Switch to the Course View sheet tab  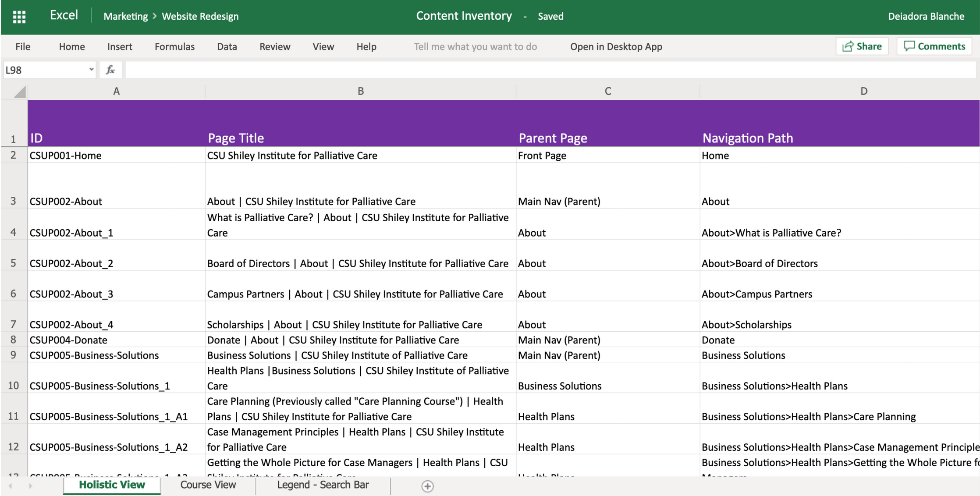point(208,485)
